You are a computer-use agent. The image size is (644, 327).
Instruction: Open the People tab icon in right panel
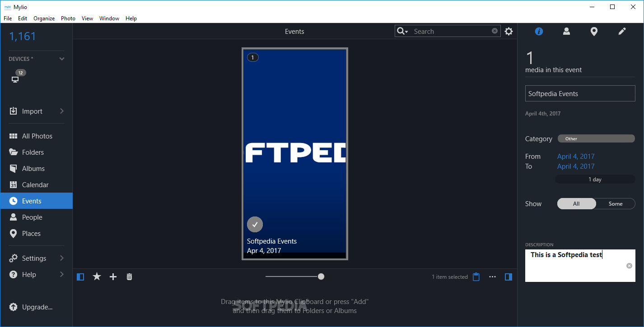pos(566,31)
